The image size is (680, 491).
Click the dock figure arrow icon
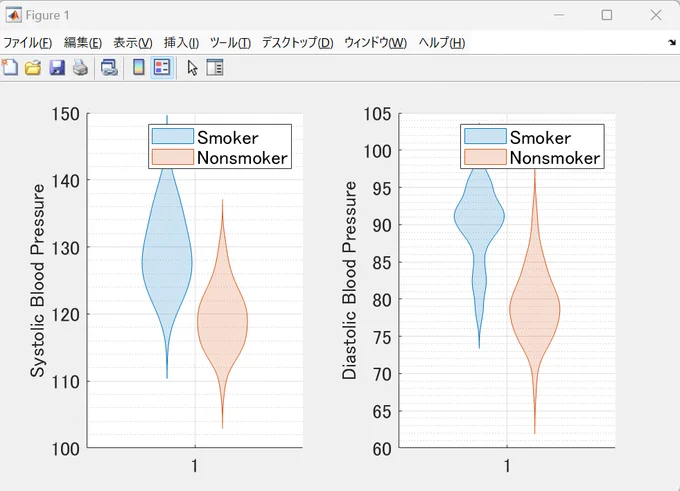(x=672, y=42)
